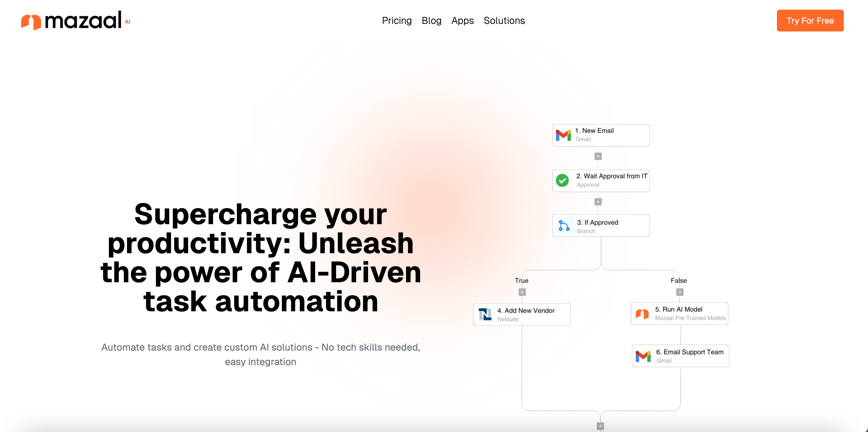The height and width of the screenshot is (432, 868).
Task: Open the Pricing menu item
Action: click(x=397, y=21)
